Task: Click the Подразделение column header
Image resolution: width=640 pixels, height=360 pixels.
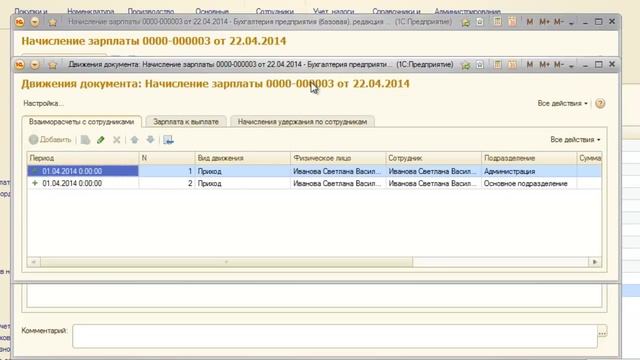Action: click(x=529, y=158)
